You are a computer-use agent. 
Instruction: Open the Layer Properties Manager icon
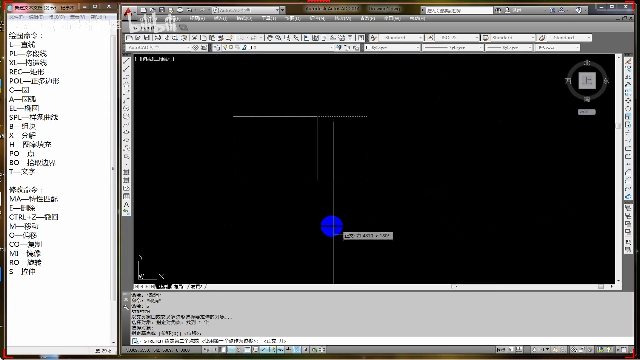pos(216,48)
